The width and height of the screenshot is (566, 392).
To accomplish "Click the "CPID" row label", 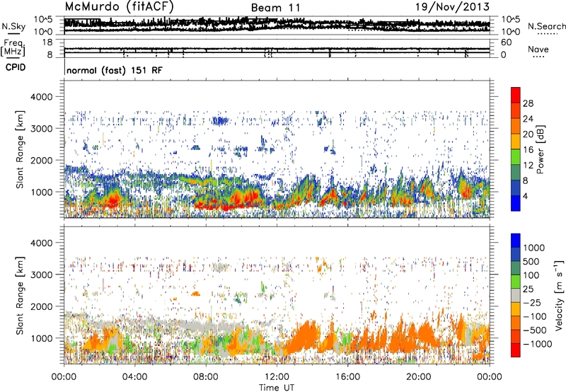I will [x=16, y=67].
